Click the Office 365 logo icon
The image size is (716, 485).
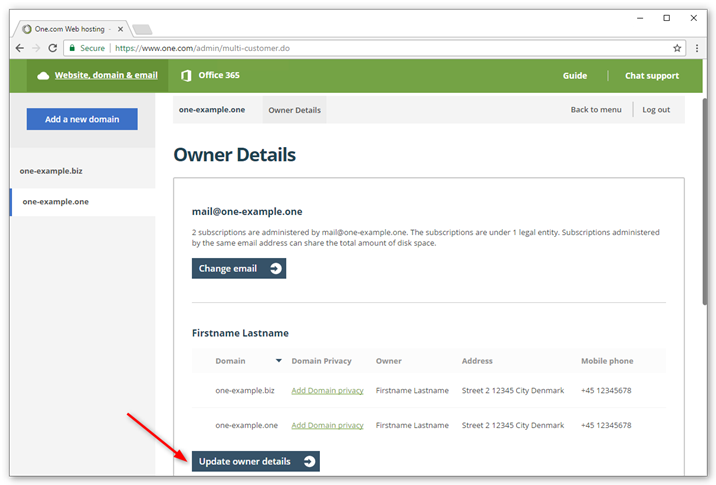pyautogui.click(x=186, y=75)
